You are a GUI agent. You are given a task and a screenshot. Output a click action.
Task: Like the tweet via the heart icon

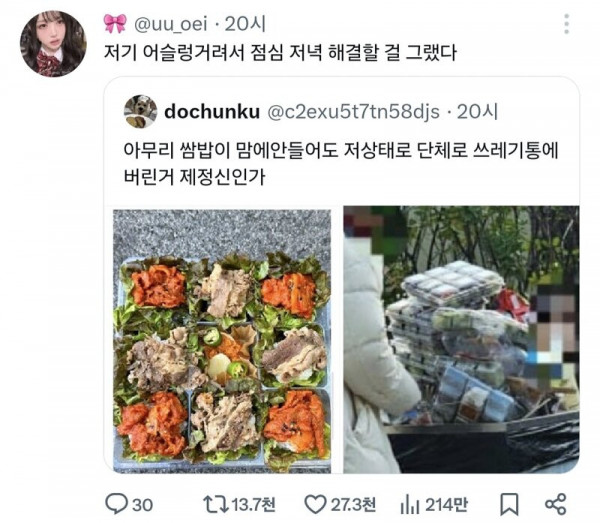click(315, 505)
